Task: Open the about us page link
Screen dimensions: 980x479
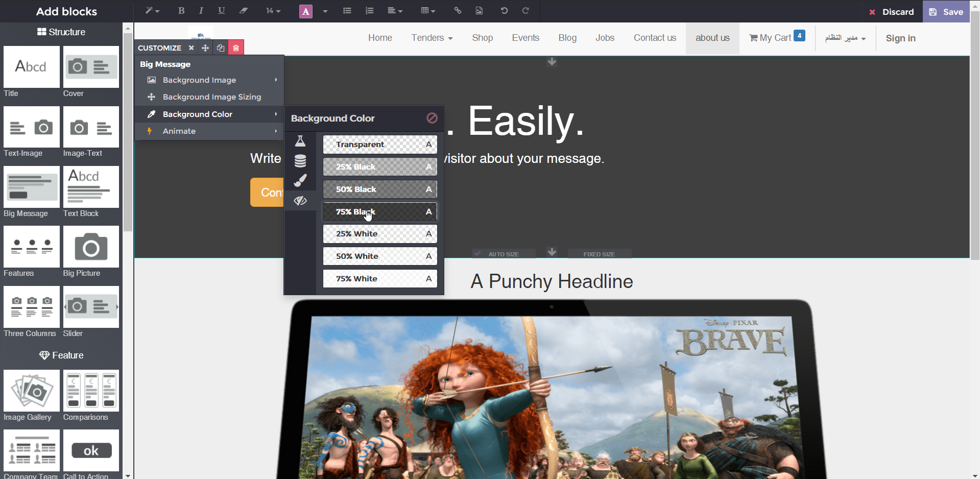Action: [x=712, y=38]
